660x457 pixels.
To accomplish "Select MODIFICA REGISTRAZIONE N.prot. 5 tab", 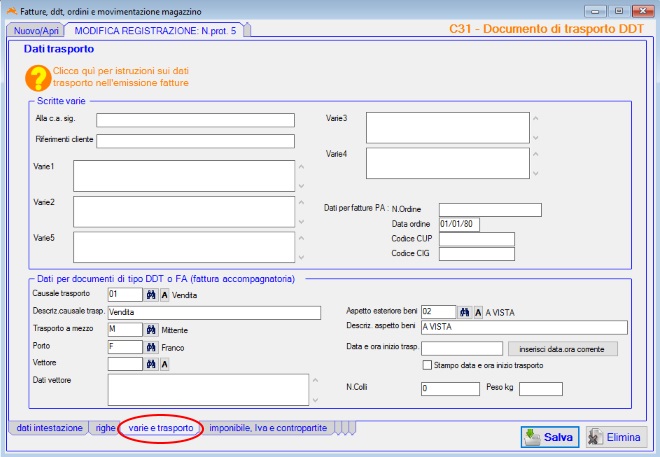I will pyautogui.click(x=155, y=31).
